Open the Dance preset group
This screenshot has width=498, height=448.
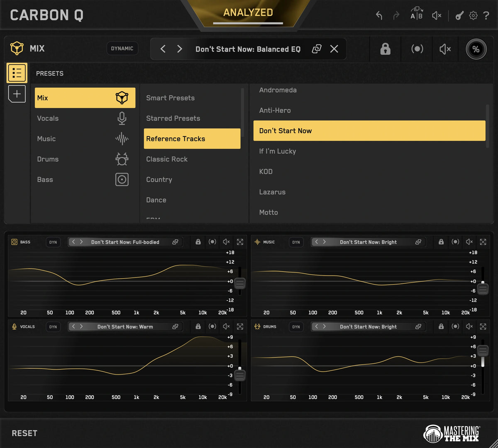point(192,200)
